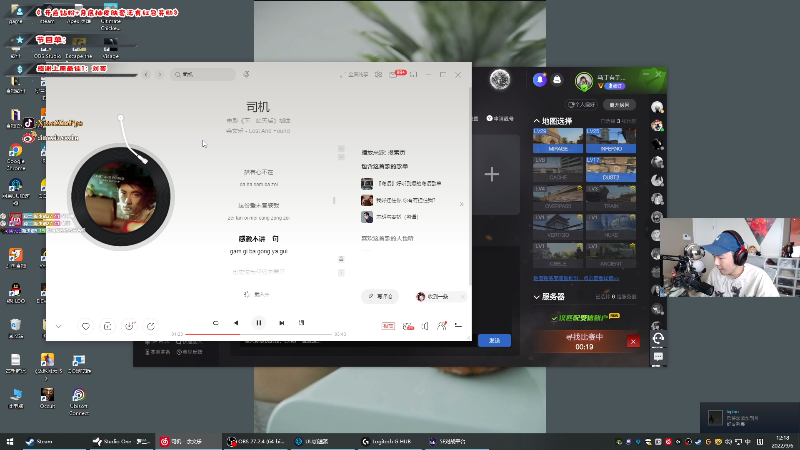The image size is (800, 450).
Task: Switch to OBS in the taskbar
Action: click(256, 442)
